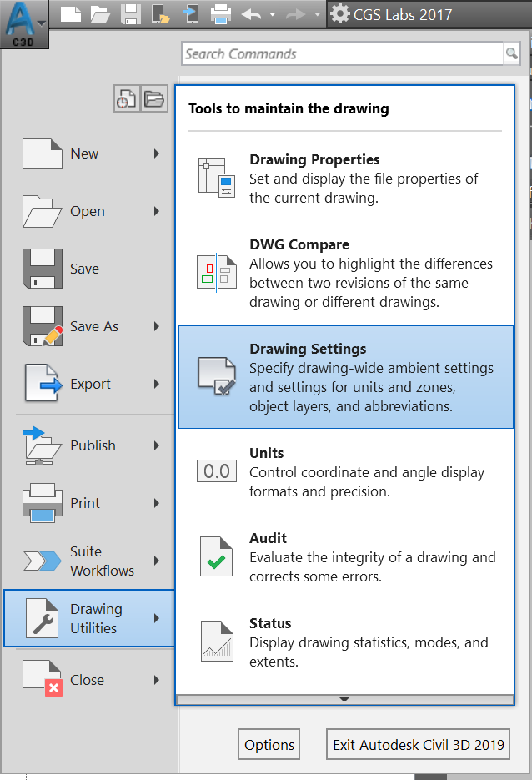532x780 pixels.
Task: Click the Drawing Properties icon
Action: click(x=217, y=178)
